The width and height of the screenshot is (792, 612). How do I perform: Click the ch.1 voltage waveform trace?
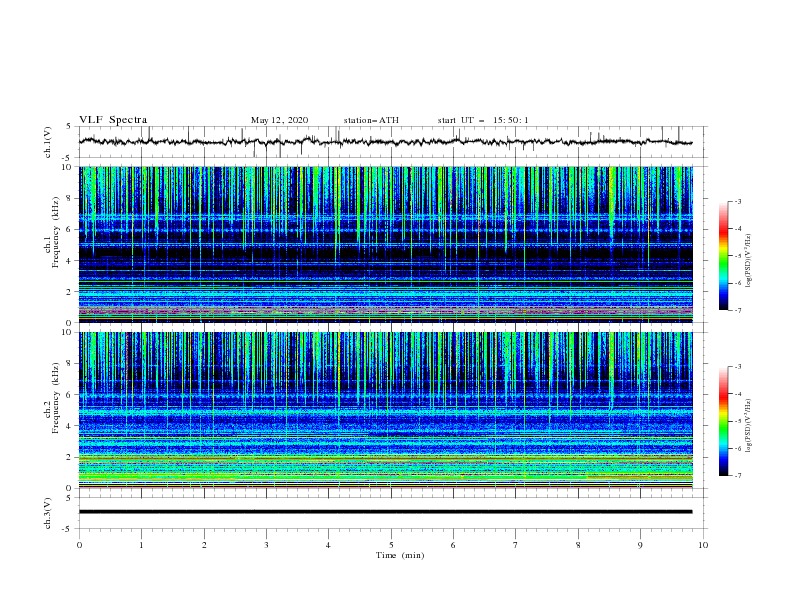(385, 142)
